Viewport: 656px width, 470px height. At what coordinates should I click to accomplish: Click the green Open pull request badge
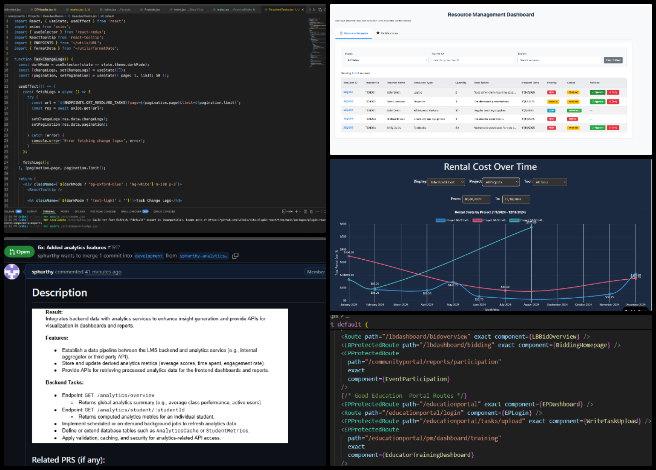18,252
